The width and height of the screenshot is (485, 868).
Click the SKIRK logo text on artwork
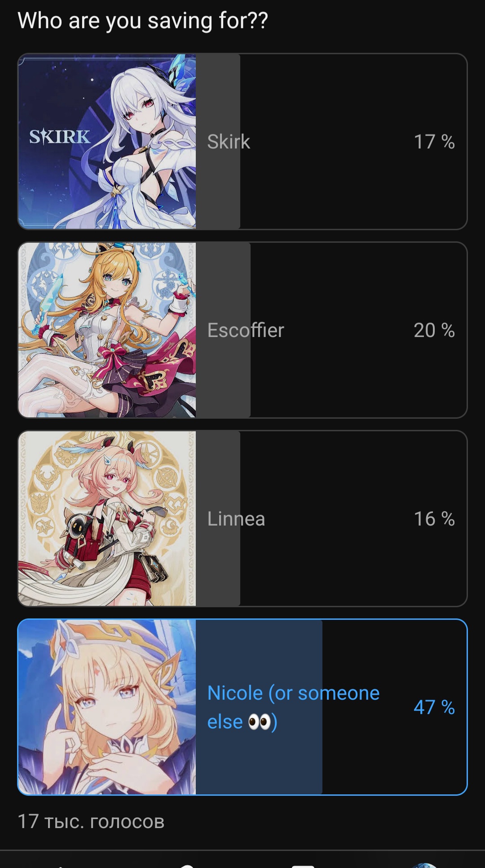(x=60, y=137)
